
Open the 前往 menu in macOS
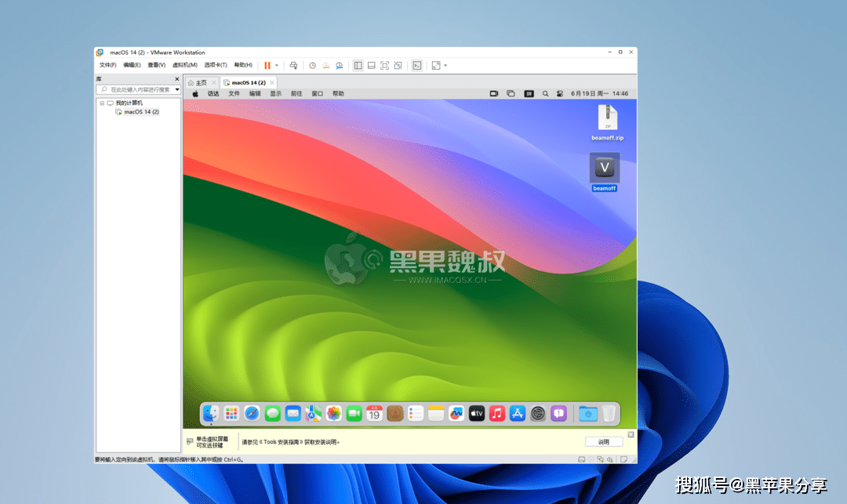296,94
